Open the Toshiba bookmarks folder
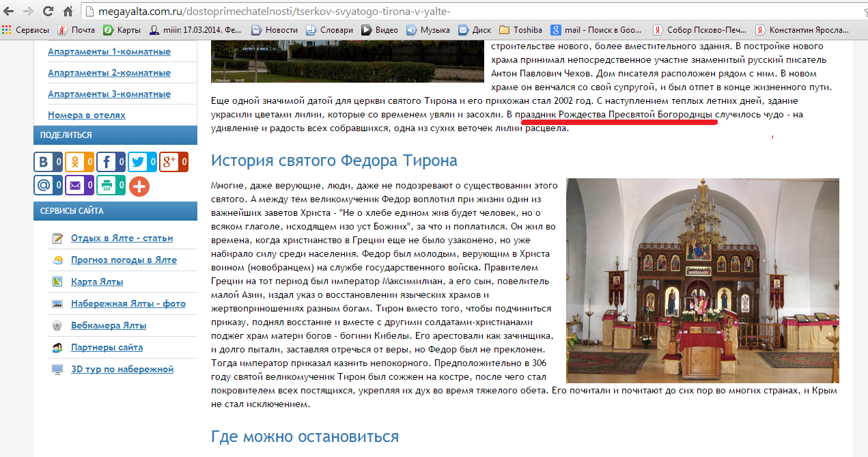 click(521, 30)
